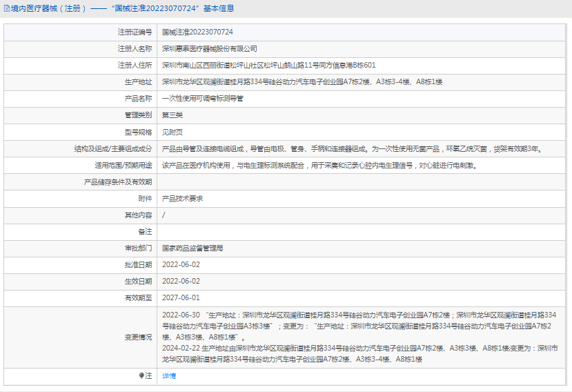Click the document icon before the page title
Image resolution: width=572 pixels, height=392 pixels.
[x=7, y=8]
